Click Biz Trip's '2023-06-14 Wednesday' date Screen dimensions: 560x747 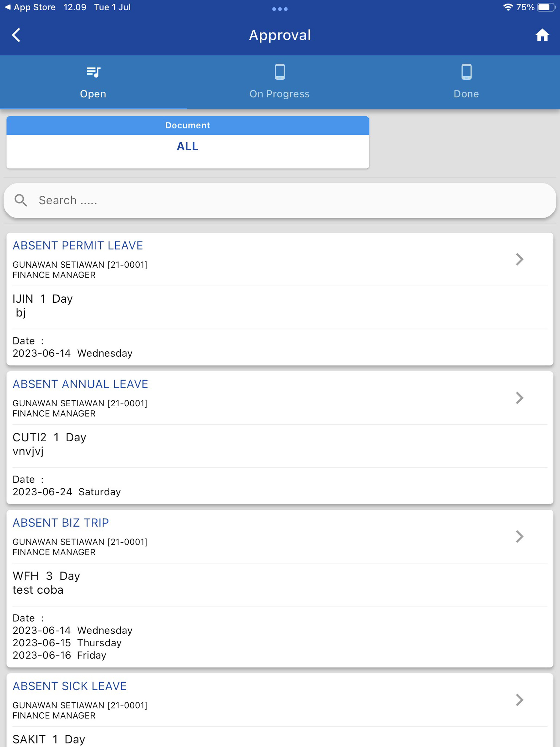pos(72,631)
